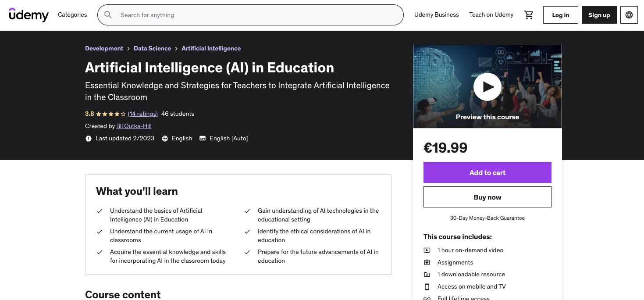Open the Teach on Udemy menu

pyautogui.click(x=491, y=14)
